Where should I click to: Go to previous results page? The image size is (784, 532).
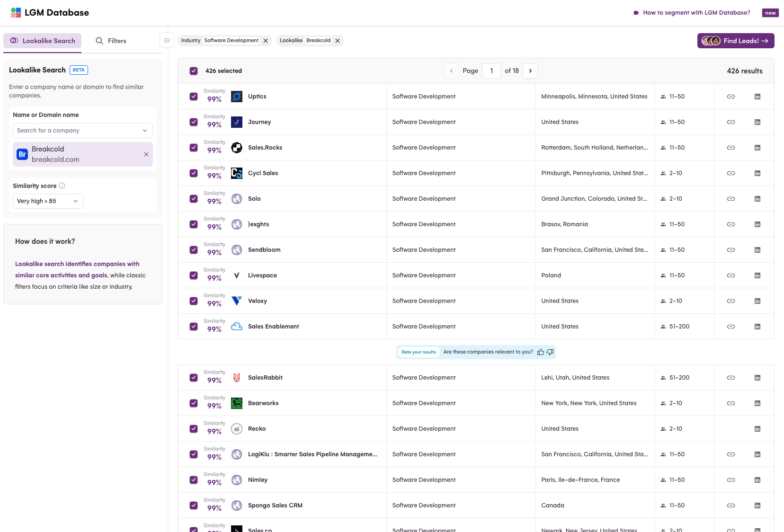[x=451, y=71]
